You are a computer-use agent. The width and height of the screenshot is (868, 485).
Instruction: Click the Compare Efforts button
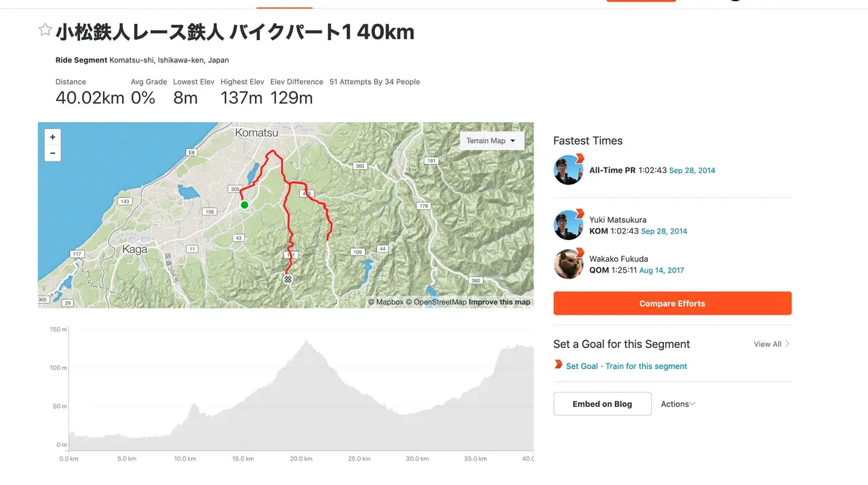pos(672,303)
